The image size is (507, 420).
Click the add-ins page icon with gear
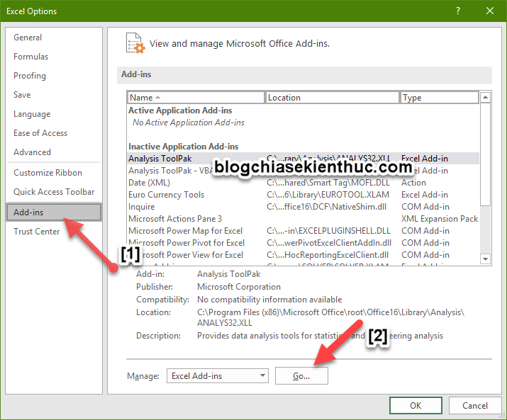pos(135,43)
